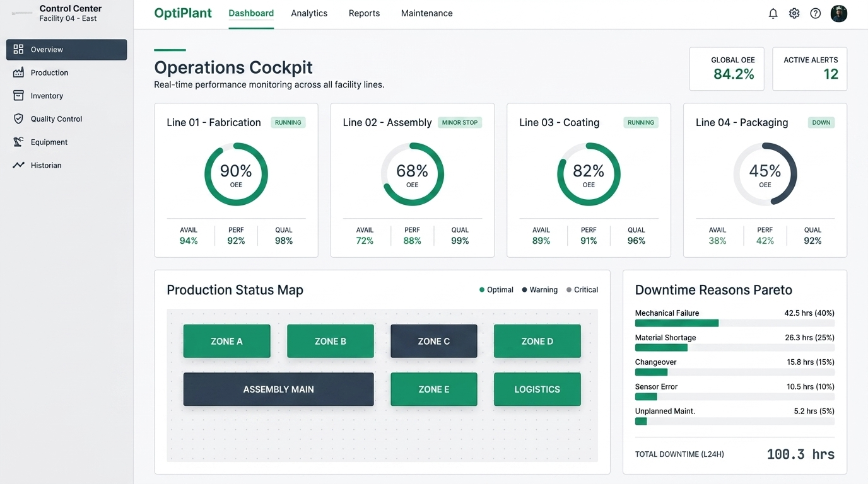Open the Maintenance tab

click(427, 13)
